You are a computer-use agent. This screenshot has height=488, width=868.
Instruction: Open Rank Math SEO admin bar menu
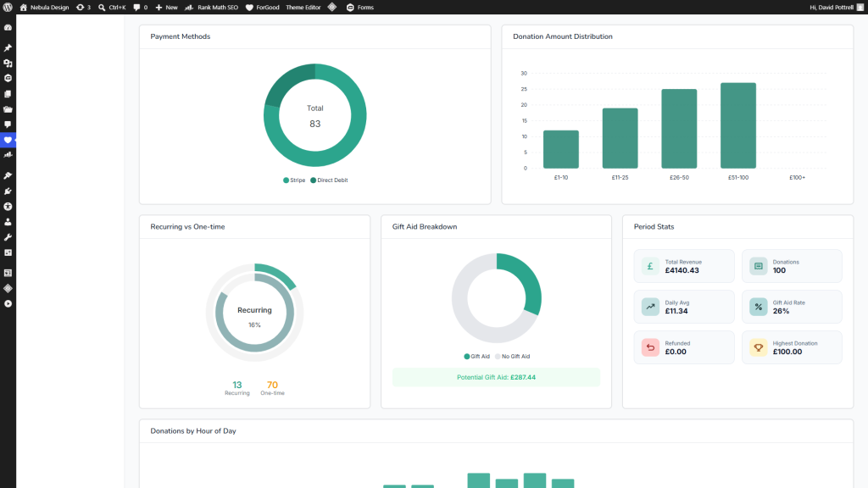click(211, 7)
